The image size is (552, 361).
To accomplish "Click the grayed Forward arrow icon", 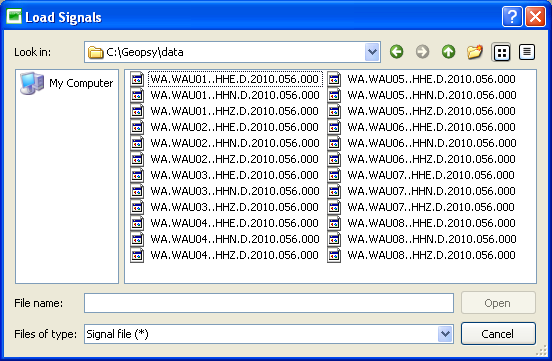I will [422, 52].
